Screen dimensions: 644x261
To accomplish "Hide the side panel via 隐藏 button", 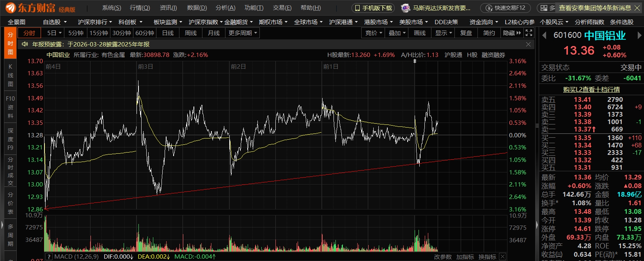I will 512,33.
